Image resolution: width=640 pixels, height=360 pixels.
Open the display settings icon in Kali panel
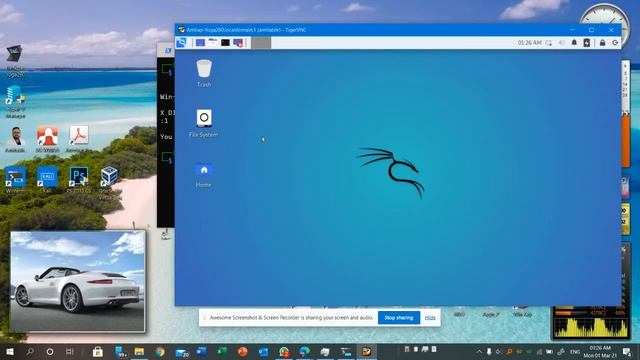549,43
